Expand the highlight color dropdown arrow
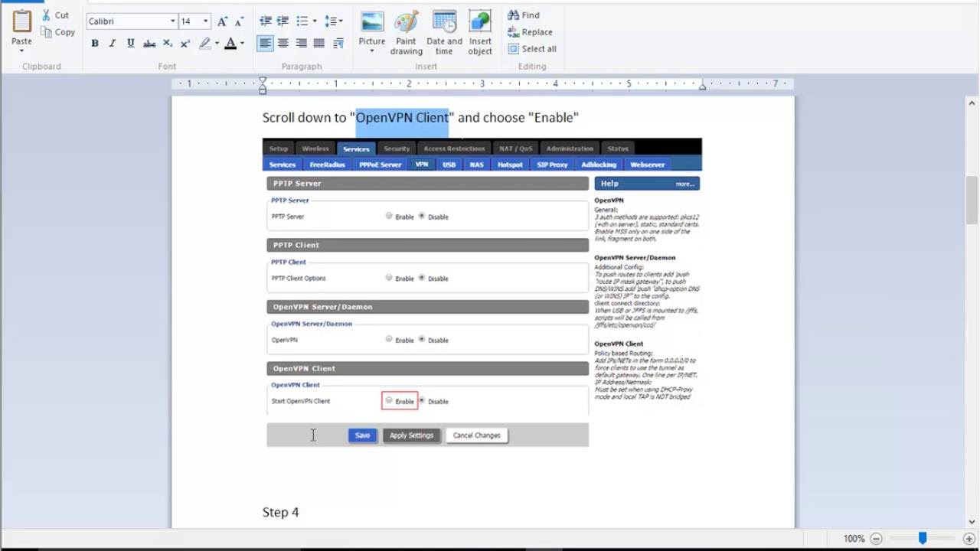This screenshot has width=980, height=551. click(217, 44)
